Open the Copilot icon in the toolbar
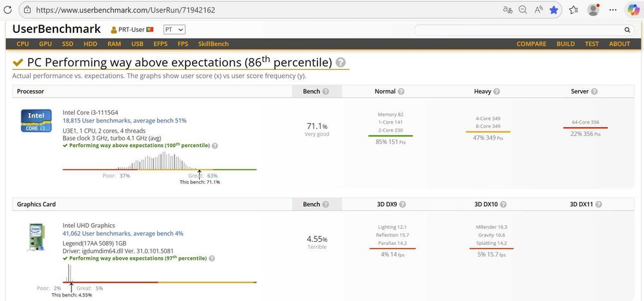Screen dimensions: 644x301 (x=633, y=10)
